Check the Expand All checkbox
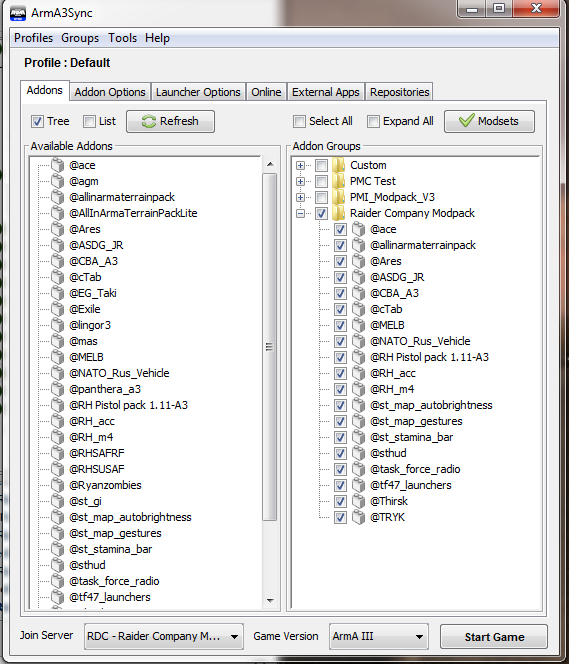Image resolution: width=569 pixels, height=664 pixels. point(373,122)
